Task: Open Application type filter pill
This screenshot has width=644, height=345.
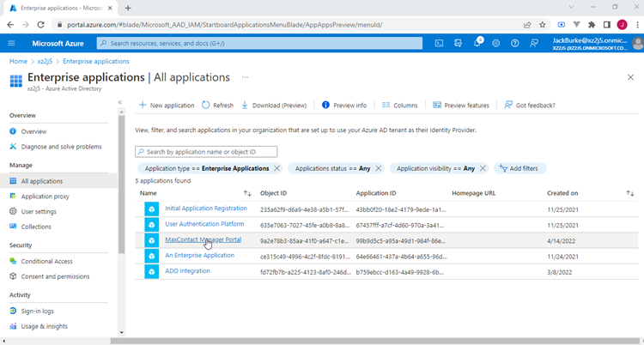Action: [x=207, y=168]
